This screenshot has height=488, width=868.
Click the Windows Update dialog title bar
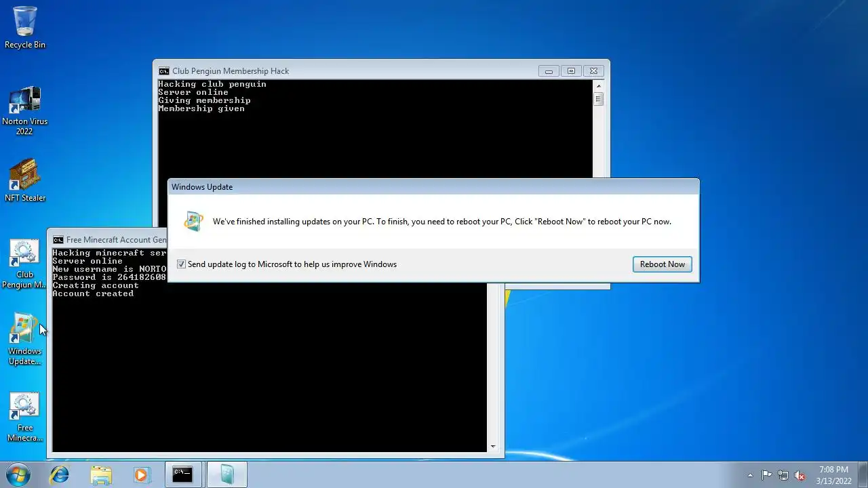pyautogui.click(x=433, y=187)
